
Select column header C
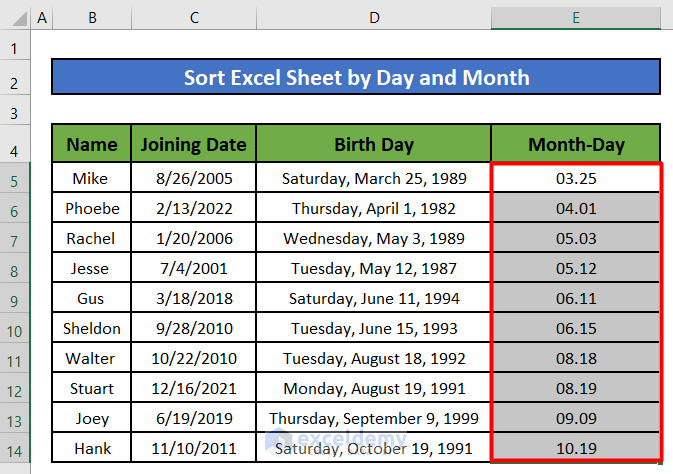click(x=193, y=17)
